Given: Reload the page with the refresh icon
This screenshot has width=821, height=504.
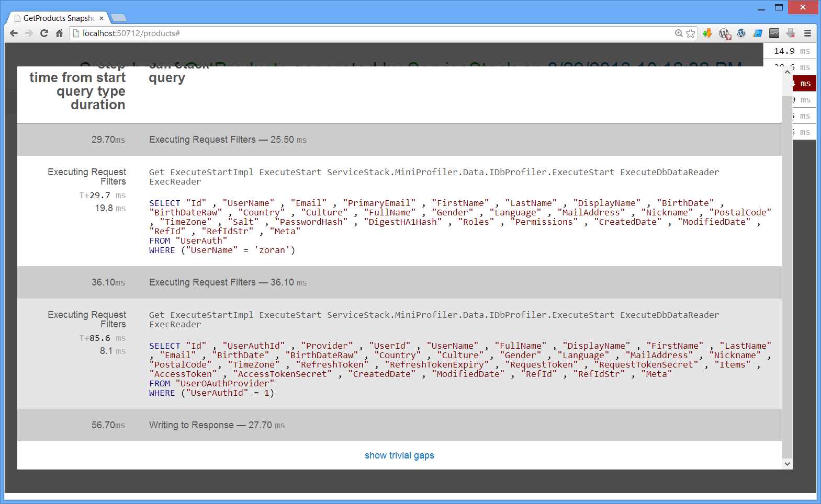Looking at the screenshot, I should (44, 33).
